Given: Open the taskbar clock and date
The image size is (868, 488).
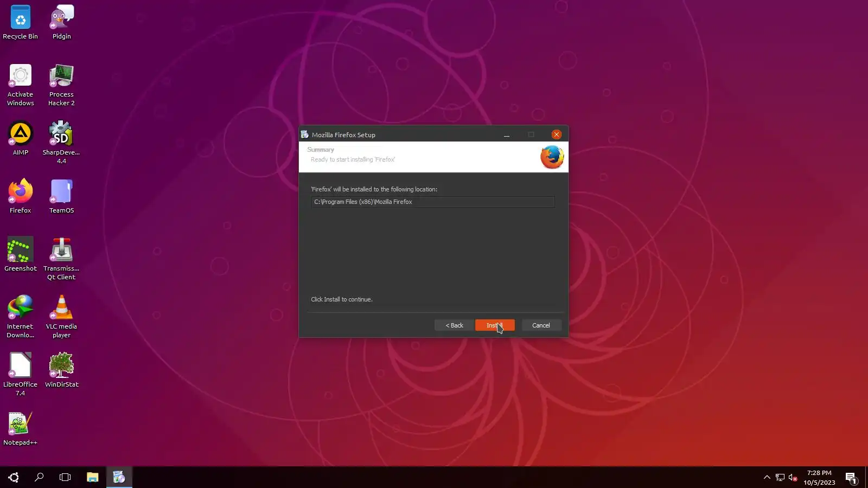Looking at the screenshot, I should coord(819,477).
